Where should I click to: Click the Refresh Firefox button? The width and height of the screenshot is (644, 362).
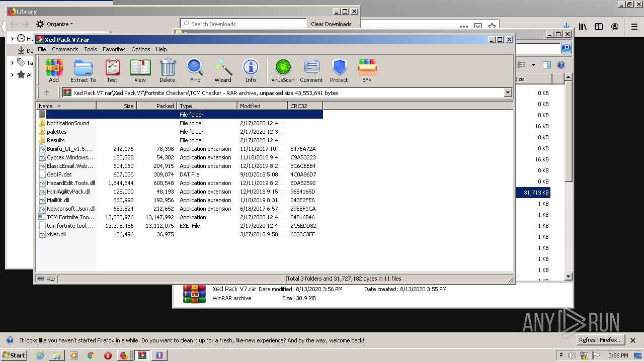600,340
